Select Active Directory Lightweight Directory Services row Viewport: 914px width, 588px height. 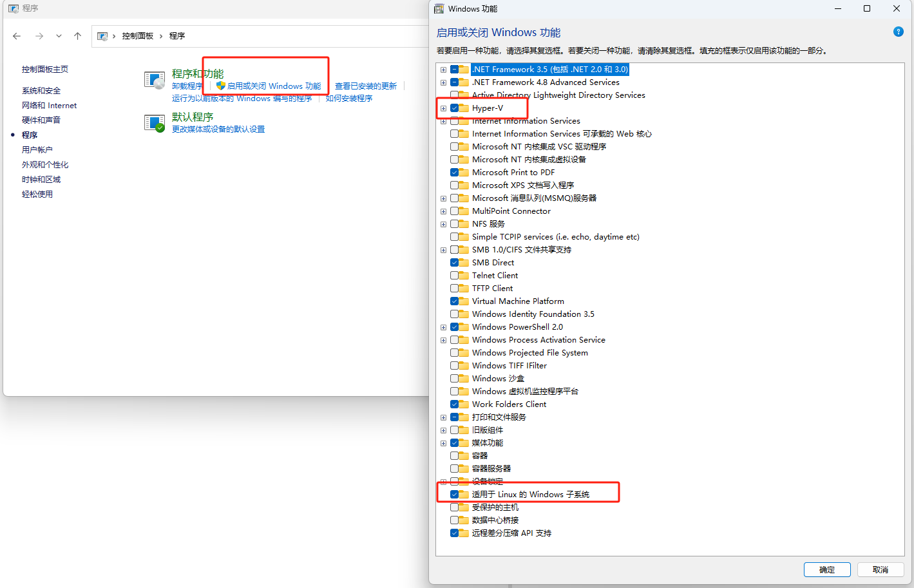(558, 95)
